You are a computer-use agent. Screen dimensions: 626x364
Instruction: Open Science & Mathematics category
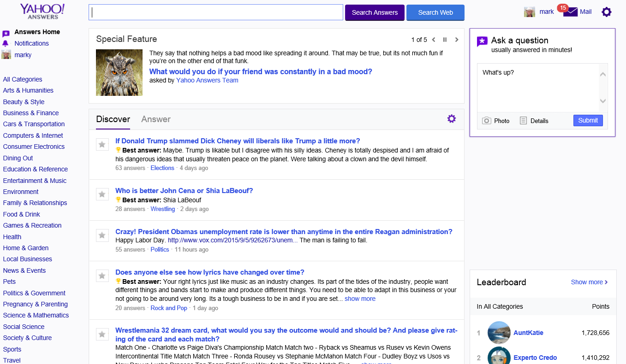36,315
